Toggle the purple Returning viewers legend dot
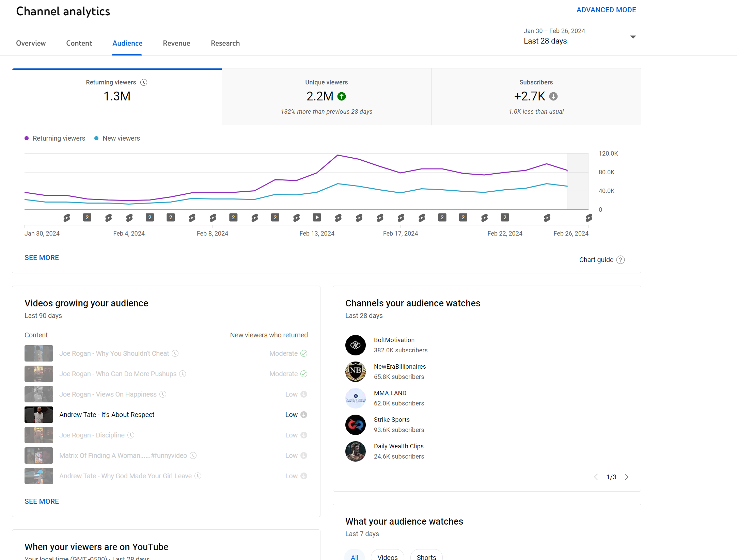The width and height of the screenshot is (737, 560). click(x=27, y=138)
